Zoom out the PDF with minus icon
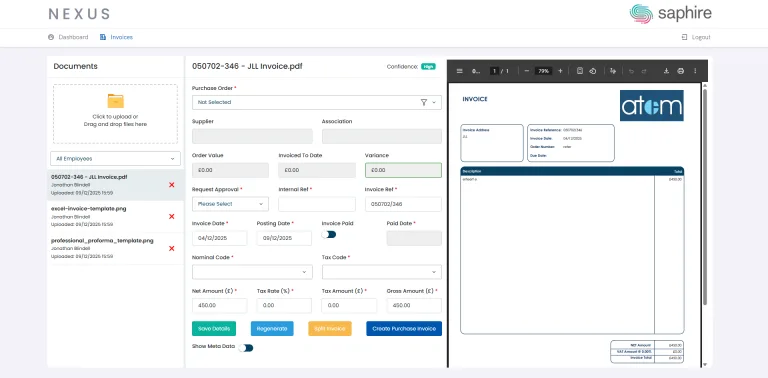This screenshot has height=378, width=768. tap(527, 71)
